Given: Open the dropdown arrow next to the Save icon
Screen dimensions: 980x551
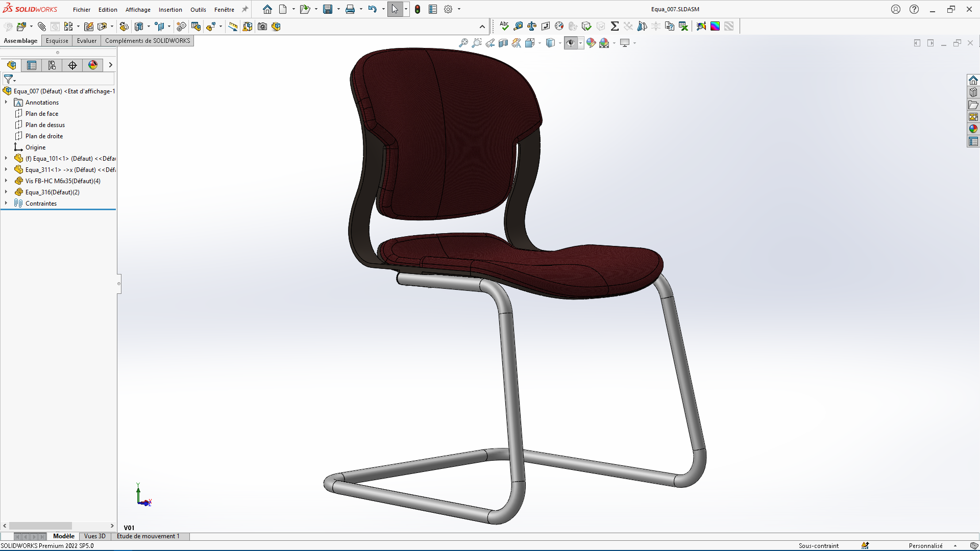Looking at the screenshot, I should point(338,9).
